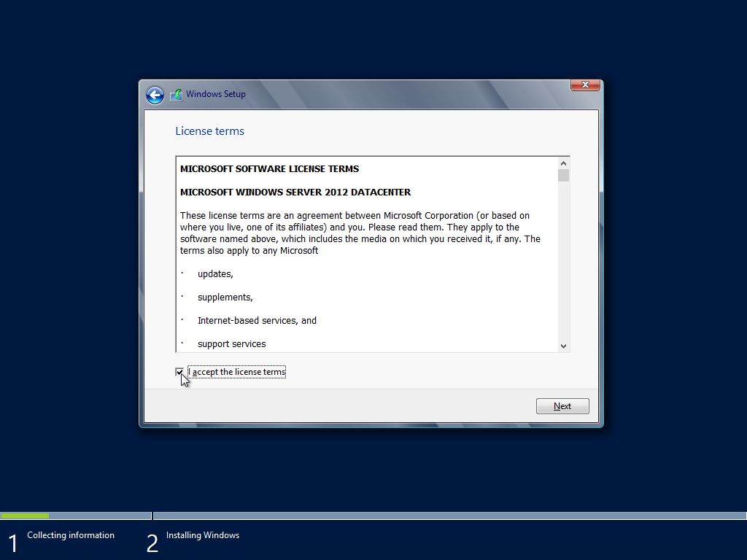The height and width of the screenshot is (560, 747).
Task: Click the 'updates,' bullet line
Action: point(215,274)
